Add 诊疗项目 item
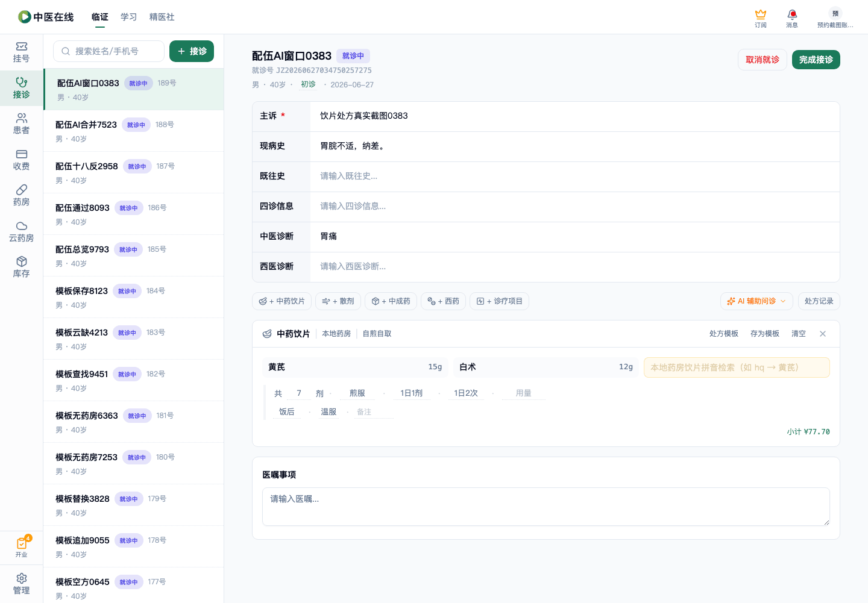 tap(499, 301)
